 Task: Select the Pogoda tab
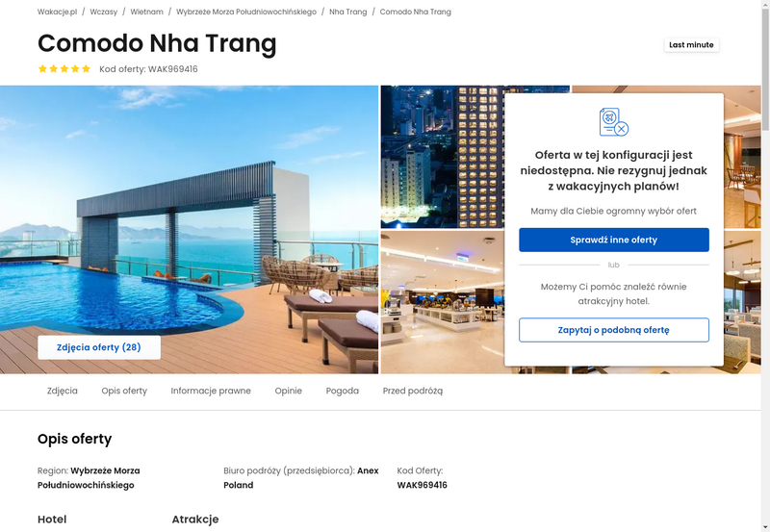[x=343, y=391]
